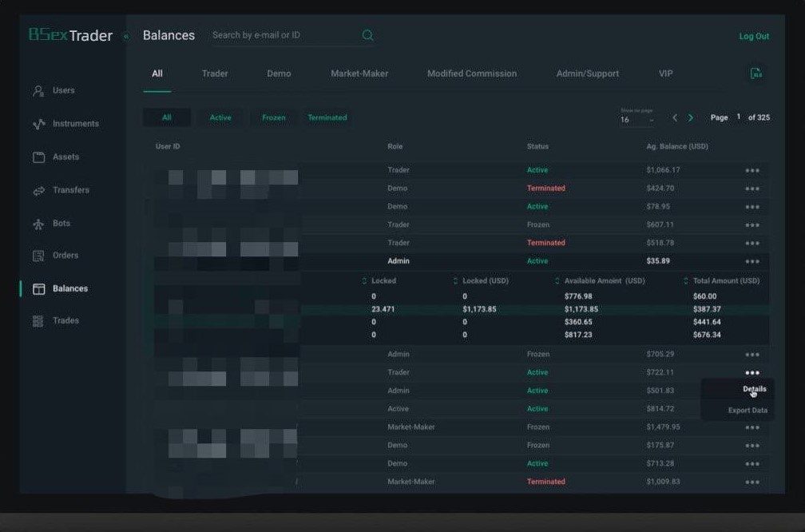This screenshot has width=805, height=532.
Task: Click the Assets folder icon in sidebar
Action: (x=38, y=157)
